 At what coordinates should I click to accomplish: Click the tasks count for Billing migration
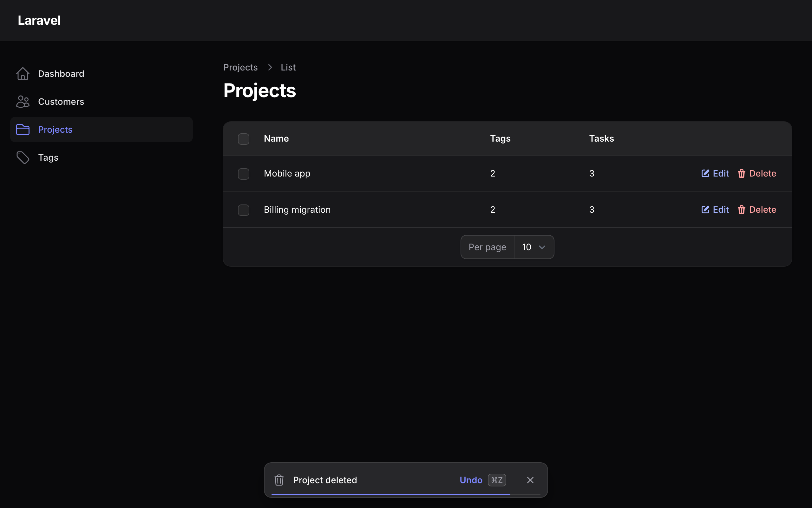(x=592, y=210)
